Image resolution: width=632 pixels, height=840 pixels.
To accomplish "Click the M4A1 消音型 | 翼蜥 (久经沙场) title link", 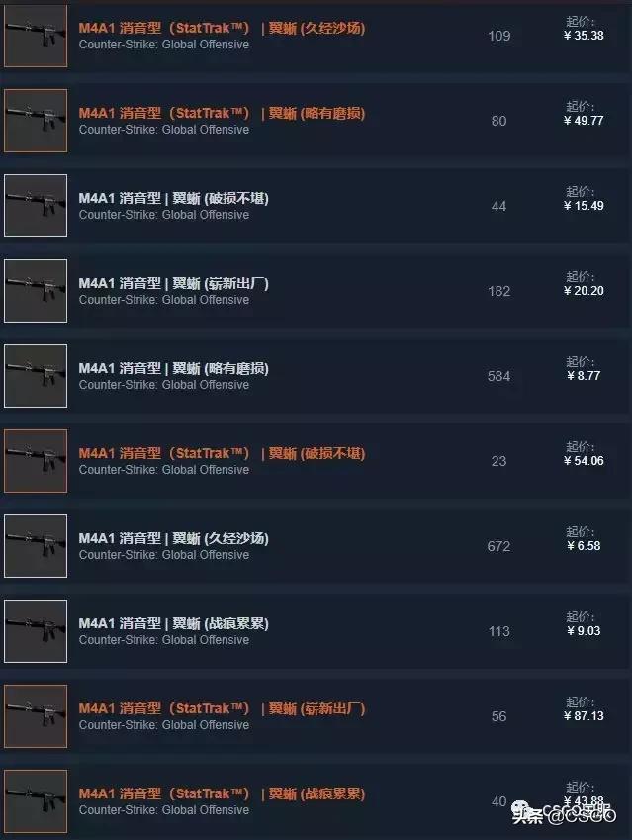I will pyautogui.click(x=173, y=538).
